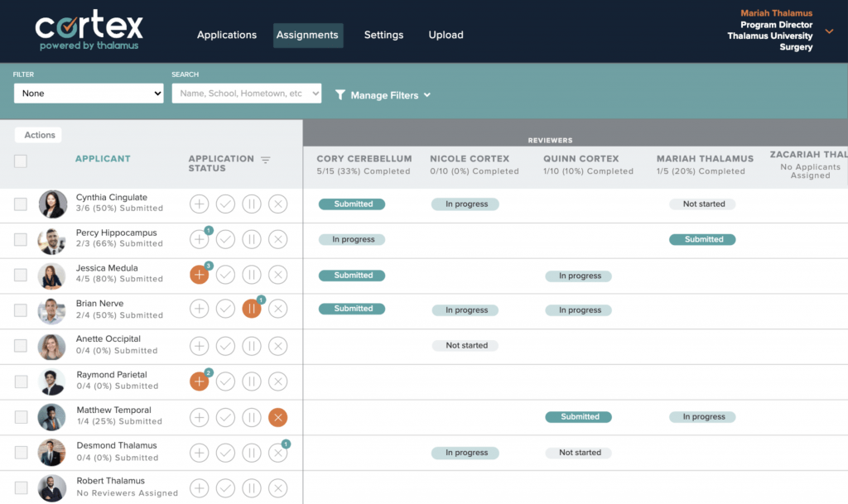
Task: Check the box for Cynthia Cingulate
Action: tap(21, 204)
